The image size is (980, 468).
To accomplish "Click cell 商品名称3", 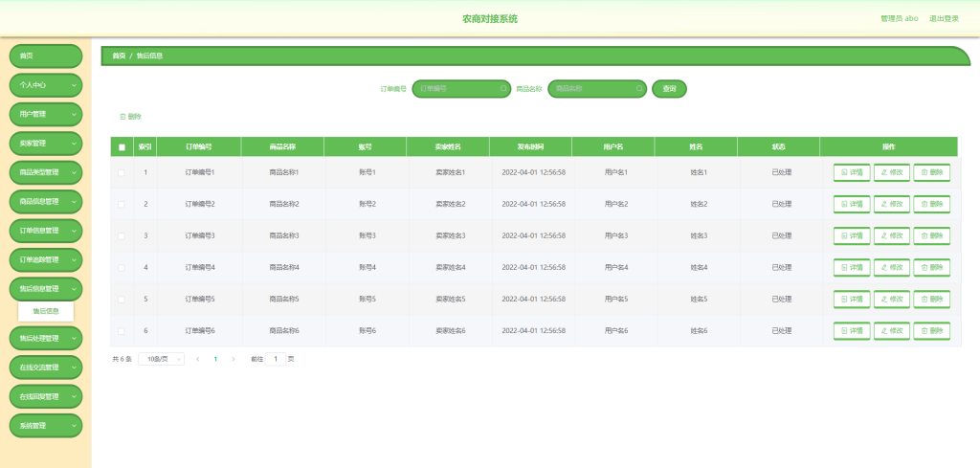I will (284, 236).
